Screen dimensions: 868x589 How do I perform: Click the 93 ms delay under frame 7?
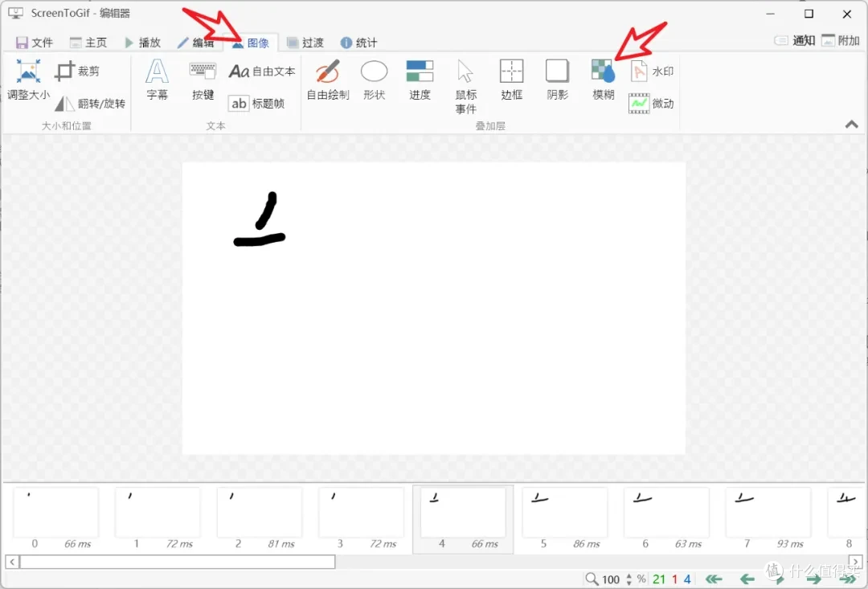pos(791,544)
